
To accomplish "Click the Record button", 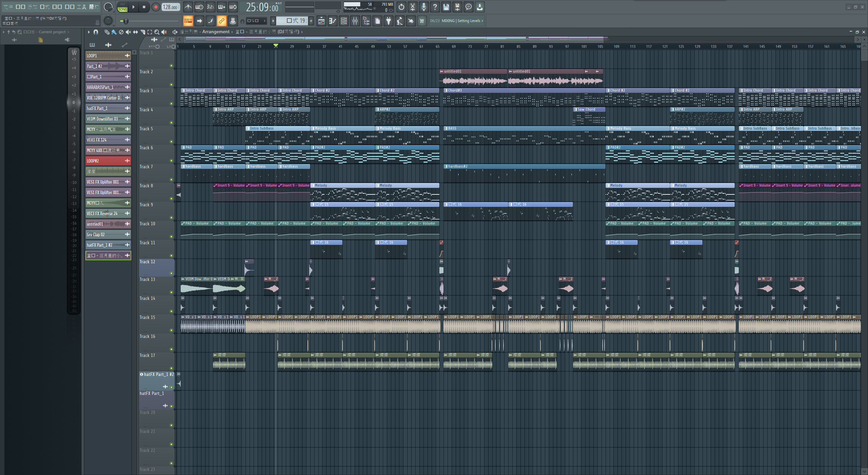I will (x=156, y=7).
